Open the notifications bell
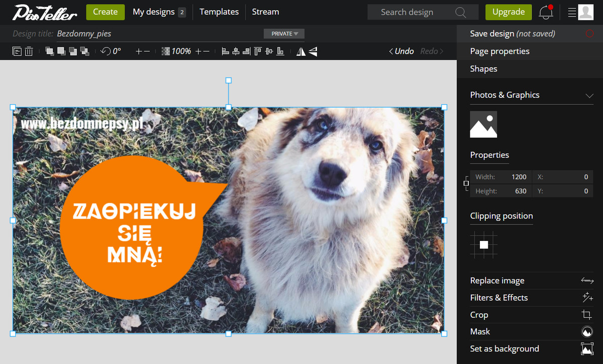This screenshot has height=364, width=603. click(x=546, y=12)
